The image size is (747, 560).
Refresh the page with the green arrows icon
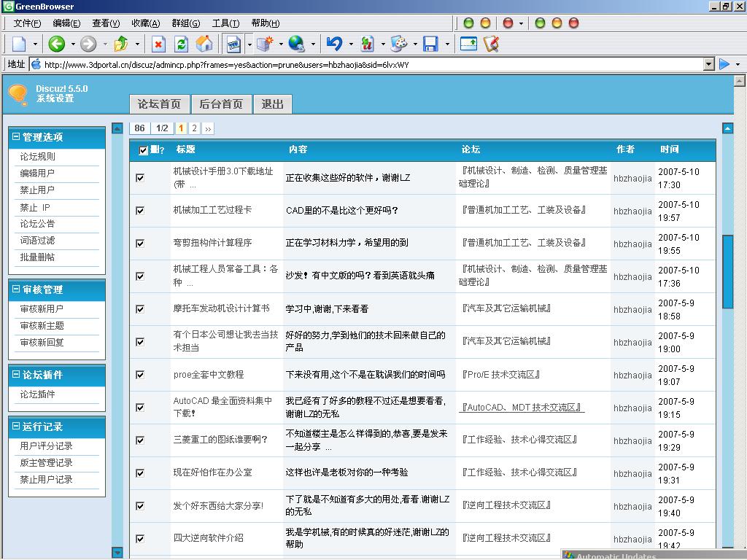click(181, 44)
